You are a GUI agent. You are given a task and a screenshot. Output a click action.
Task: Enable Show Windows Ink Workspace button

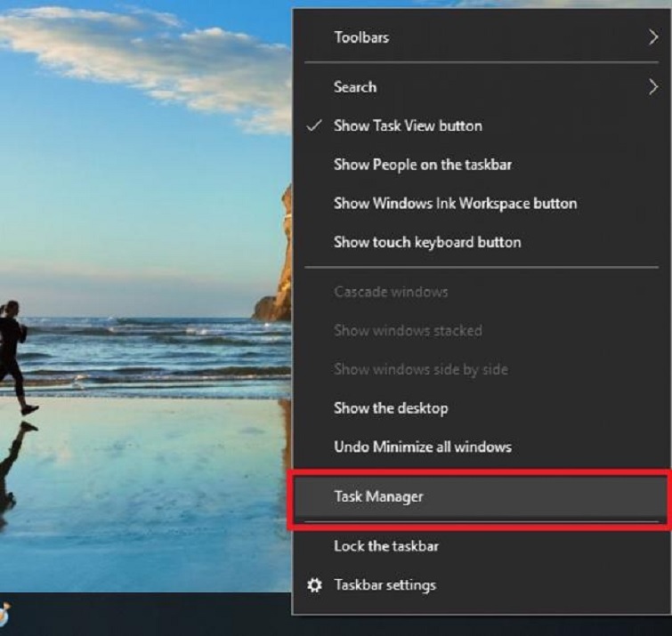(x=455, y=204)
